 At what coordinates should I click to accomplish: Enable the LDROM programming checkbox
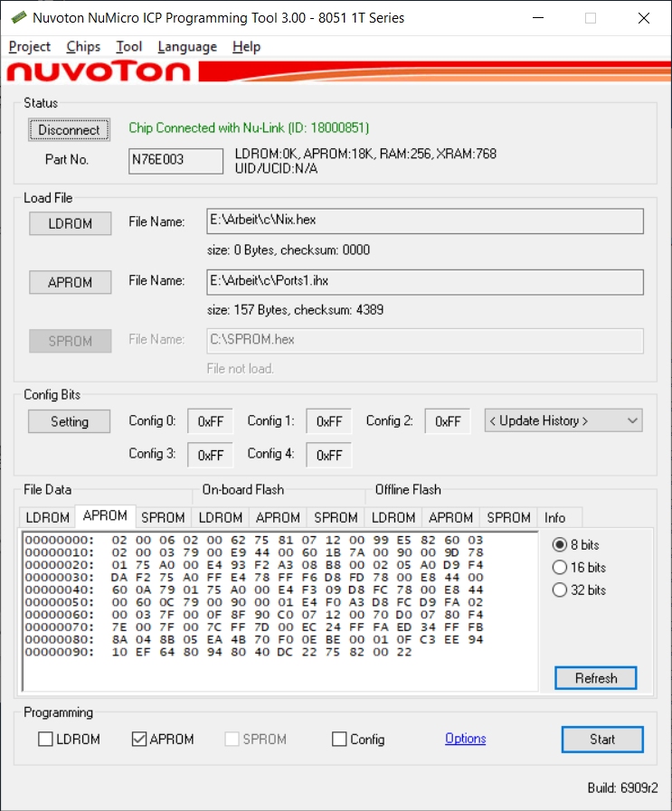click(46, 740)
